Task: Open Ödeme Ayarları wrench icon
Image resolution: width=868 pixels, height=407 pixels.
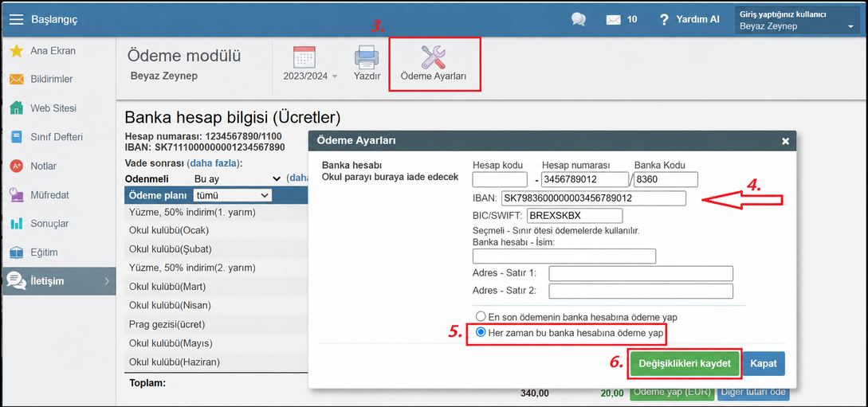Action: [434, 57]
